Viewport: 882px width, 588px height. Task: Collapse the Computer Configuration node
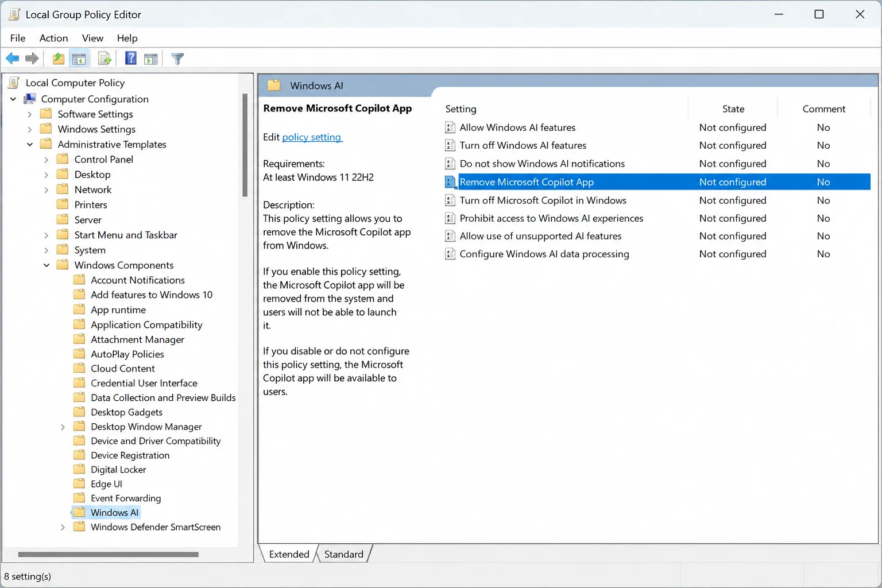click(13, 99)
